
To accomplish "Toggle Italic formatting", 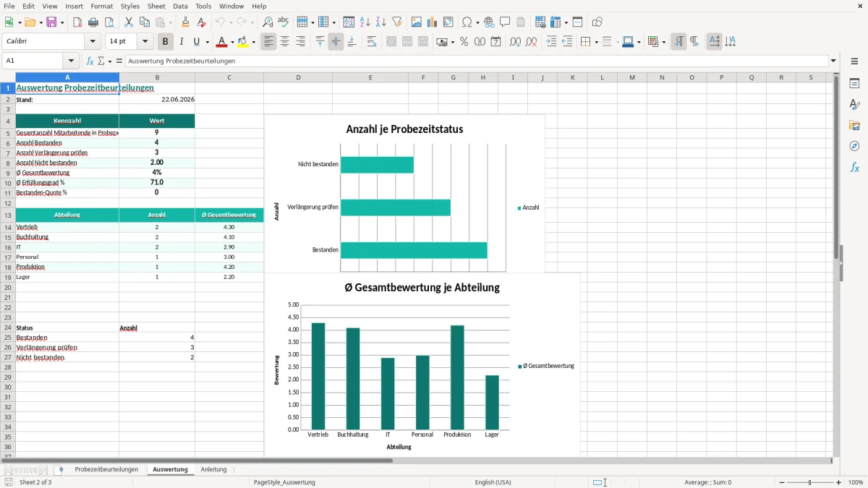I will (x=182, y=42).
